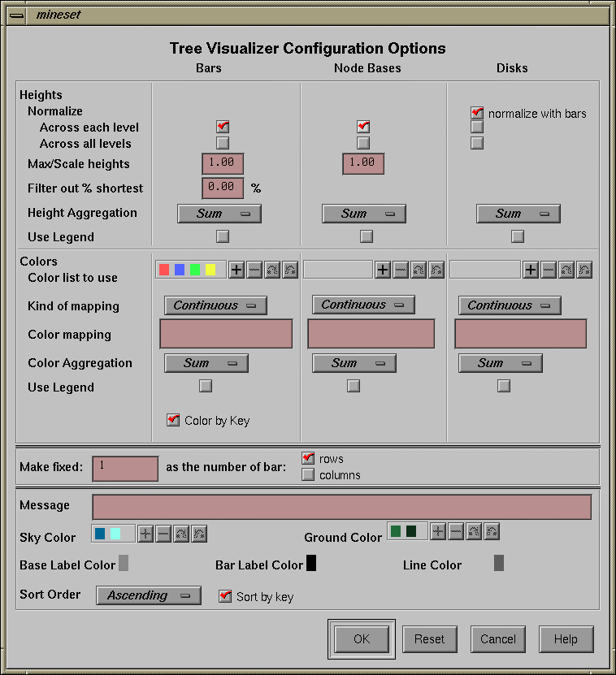Click the plus icon for Bars color list

point(236,270)
